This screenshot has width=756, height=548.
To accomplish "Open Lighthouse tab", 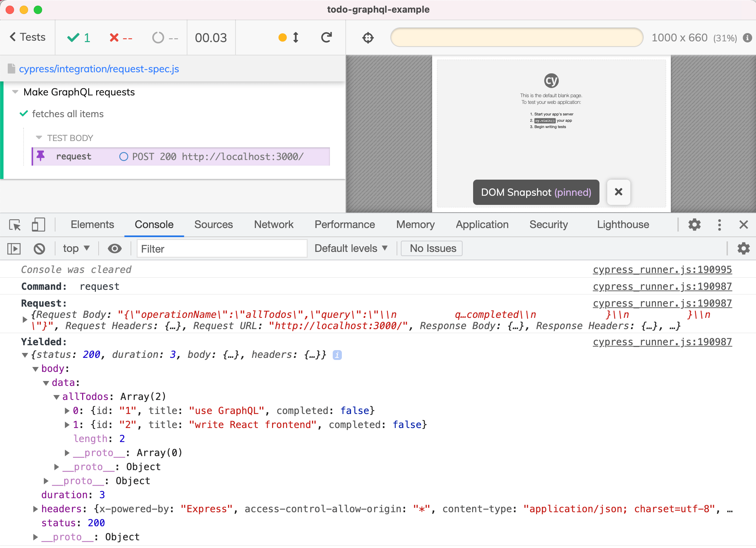I will [623, 225].
